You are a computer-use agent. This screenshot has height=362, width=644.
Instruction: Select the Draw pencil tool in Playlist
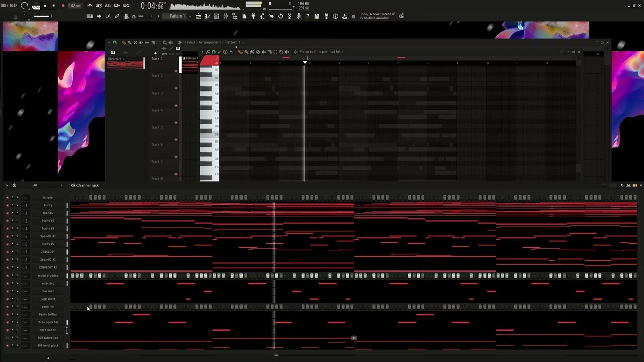click(124, 42)
